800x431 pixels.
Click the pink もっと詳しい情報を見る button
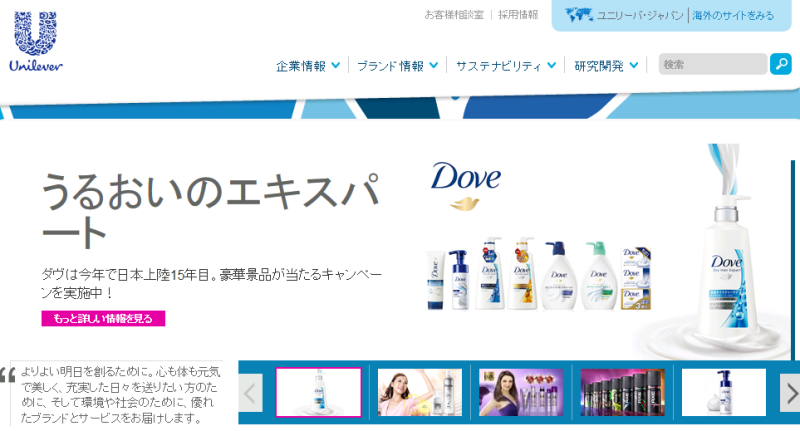click(x=103, y=318)
